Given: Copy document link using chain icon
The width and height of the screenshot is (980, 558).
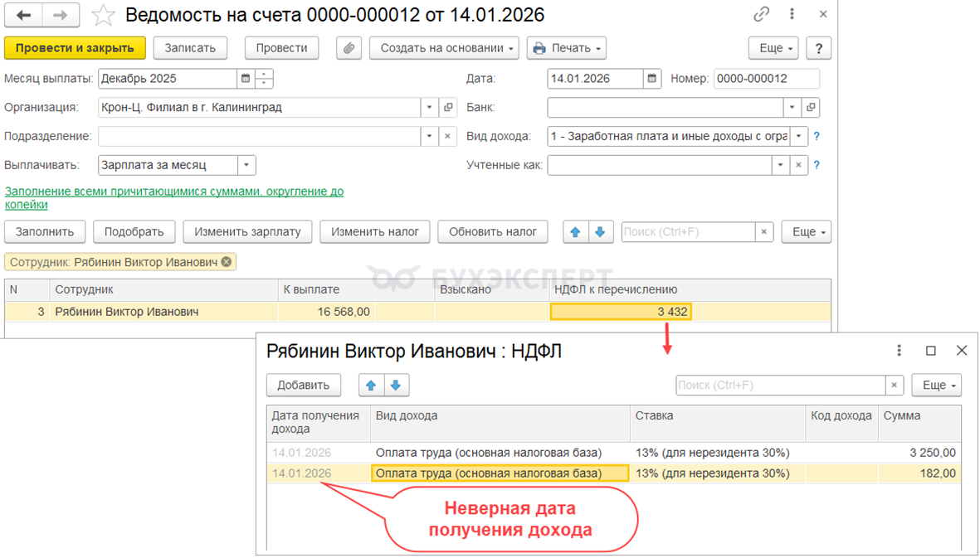Looking at the screenshot, I should (761, 15).
